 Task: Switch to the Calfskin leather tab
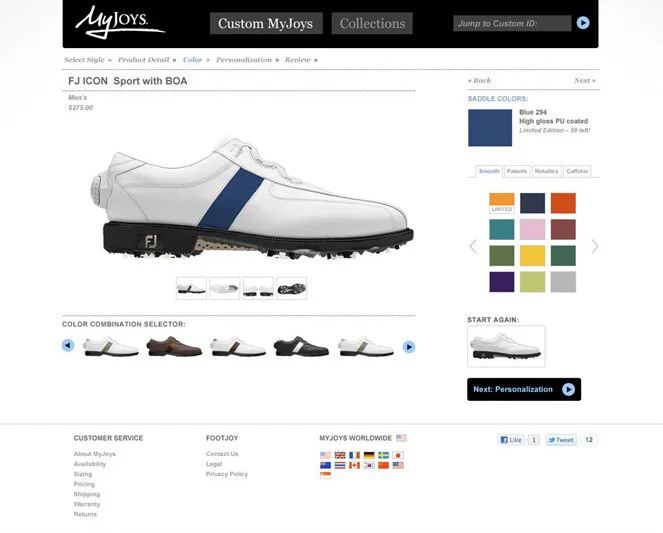pos(577,171)
